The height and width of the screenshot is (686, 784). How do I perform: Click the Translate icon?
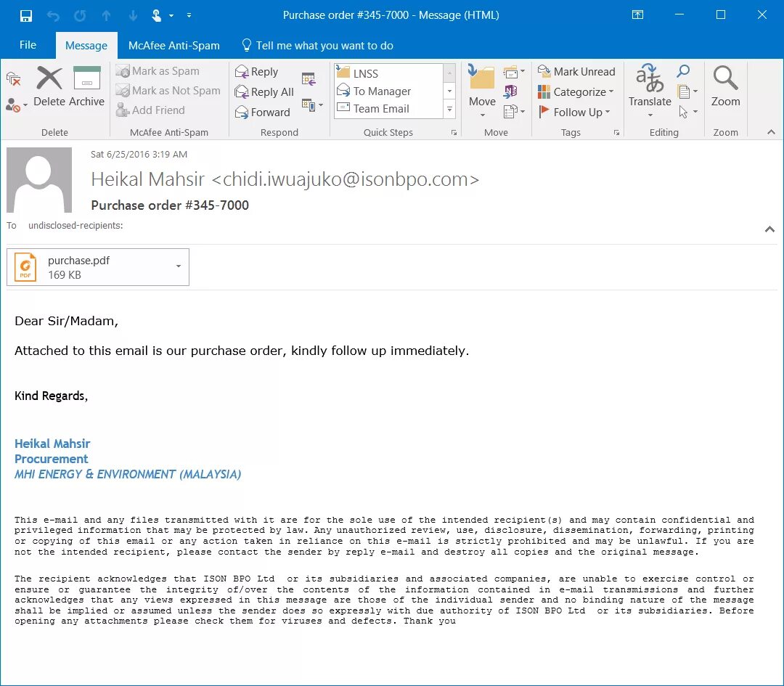click(x=650, y=78)
